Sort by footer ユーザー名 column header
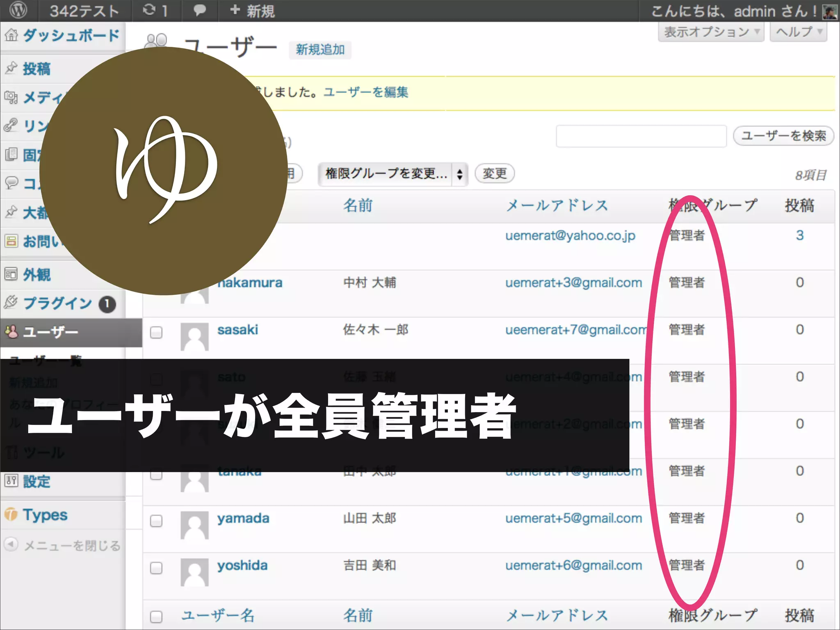840x630 pixels. click(x=218, y=615)
